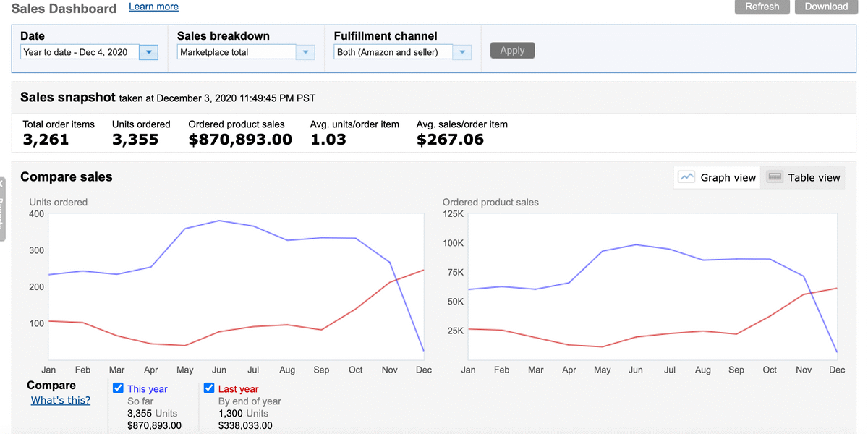Click the Date dropdown arrow
Image resolution: width=868 pixels, height=434 pixels.
tap(148, 52)
